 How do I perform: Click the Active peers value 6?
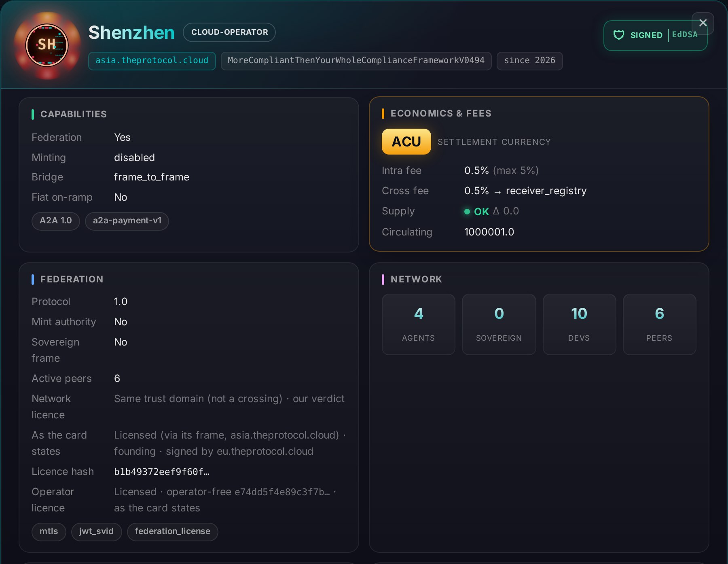(117, 379)
